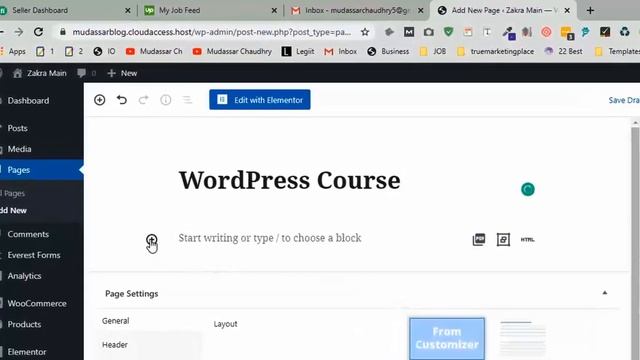Open Products in sidebar menu
640x360 pixels.
(x=24, y=324)
